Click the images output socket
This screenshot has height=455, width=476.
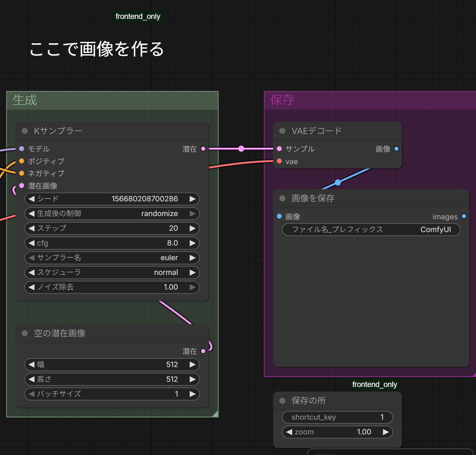(x=464, y=216)
